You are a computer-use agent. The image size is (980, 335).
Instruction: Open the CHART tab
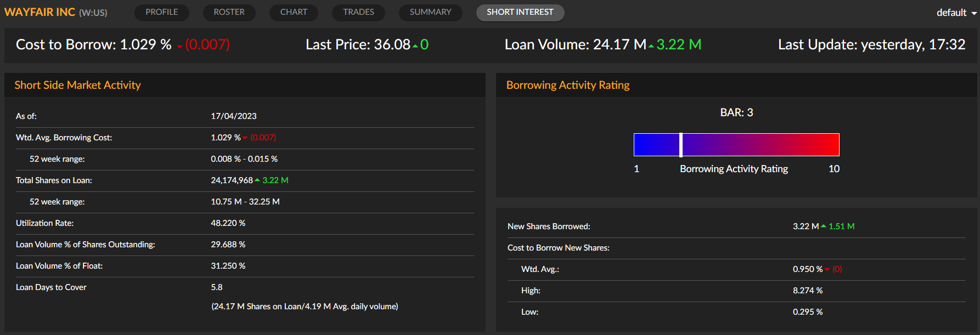pos(294,13)
